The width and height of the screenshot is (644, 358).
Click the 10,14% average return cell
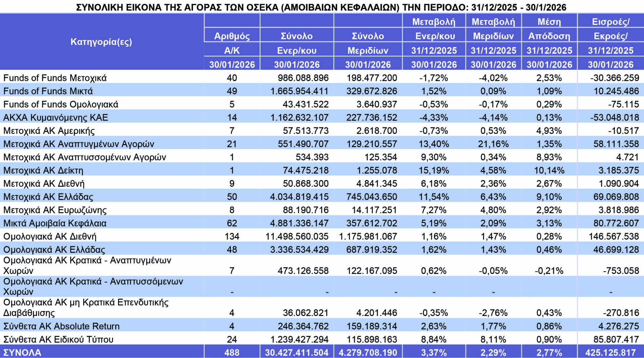549,170
